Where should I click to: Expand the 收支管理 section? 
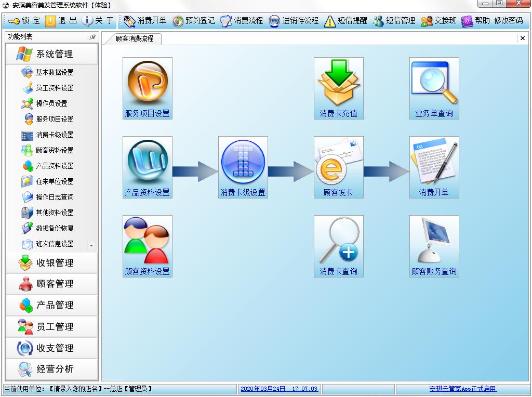[x=51, y=348]
